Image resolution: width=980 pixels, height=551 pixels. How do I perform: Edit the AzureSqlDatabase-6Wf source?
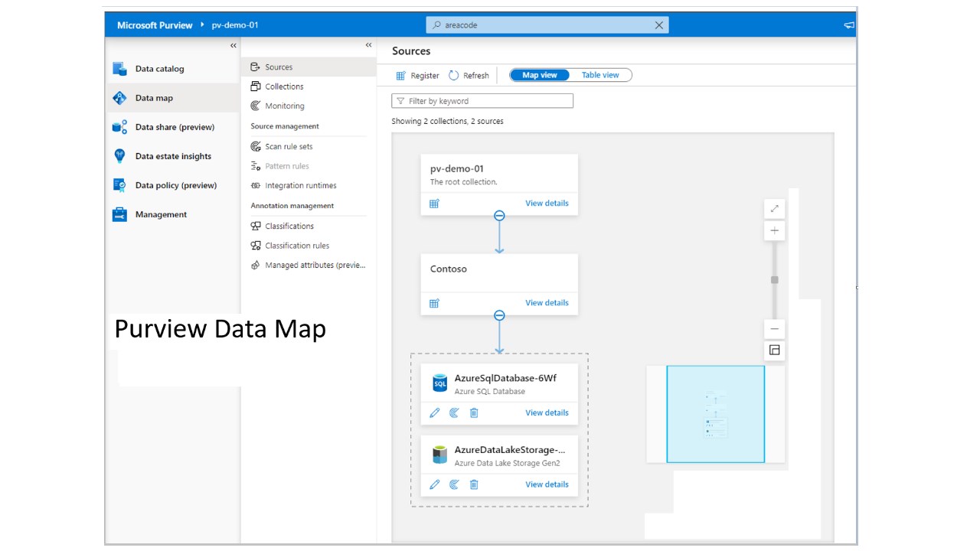(x=435, y=412)
